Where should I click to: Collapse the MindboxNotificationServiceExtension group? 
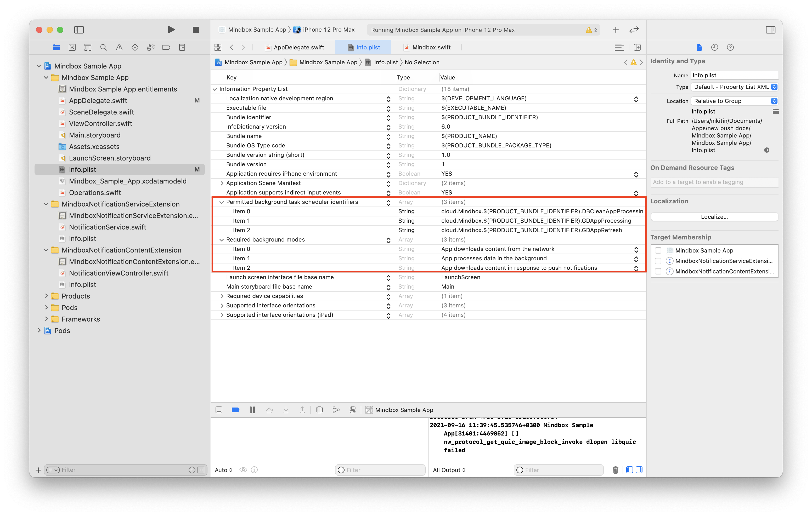tap(46, 204)
